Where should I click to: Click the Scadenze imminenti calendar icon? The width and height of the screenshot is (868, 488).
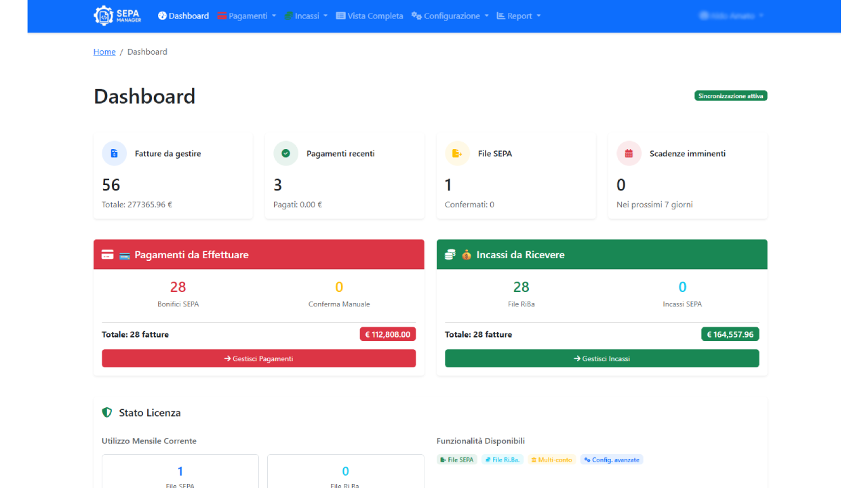(629, 154)
